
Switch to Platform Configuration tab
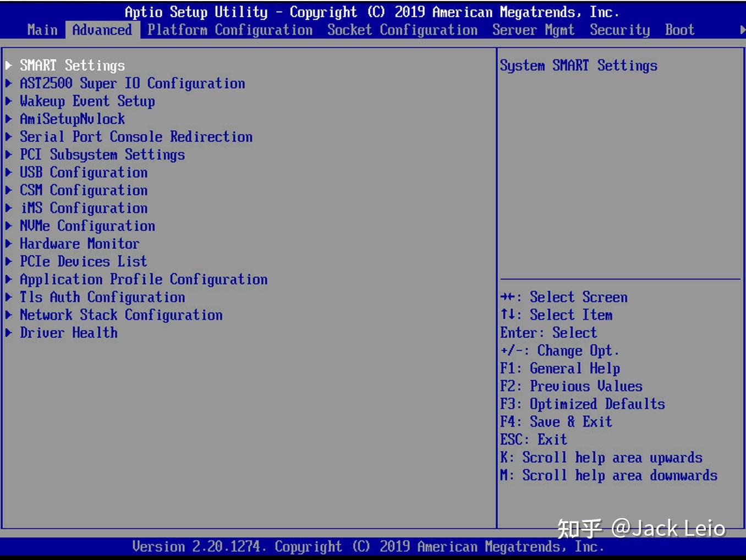pyautogui.click(x=230, y=30)
